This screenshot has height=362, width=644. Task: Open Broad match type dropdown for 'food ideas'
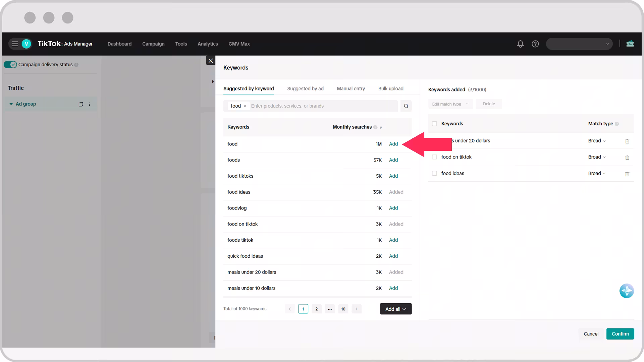(597, 173)
